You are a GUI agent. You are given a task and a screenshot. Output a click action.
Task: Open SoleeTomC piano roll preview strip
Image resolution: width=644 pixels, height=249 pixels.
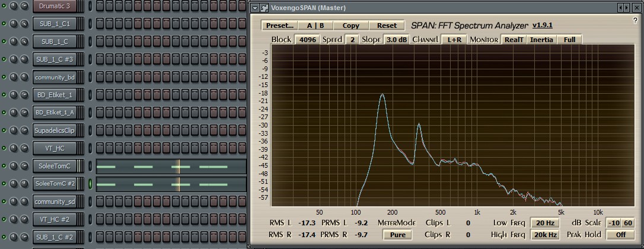(x=171, y=167)
